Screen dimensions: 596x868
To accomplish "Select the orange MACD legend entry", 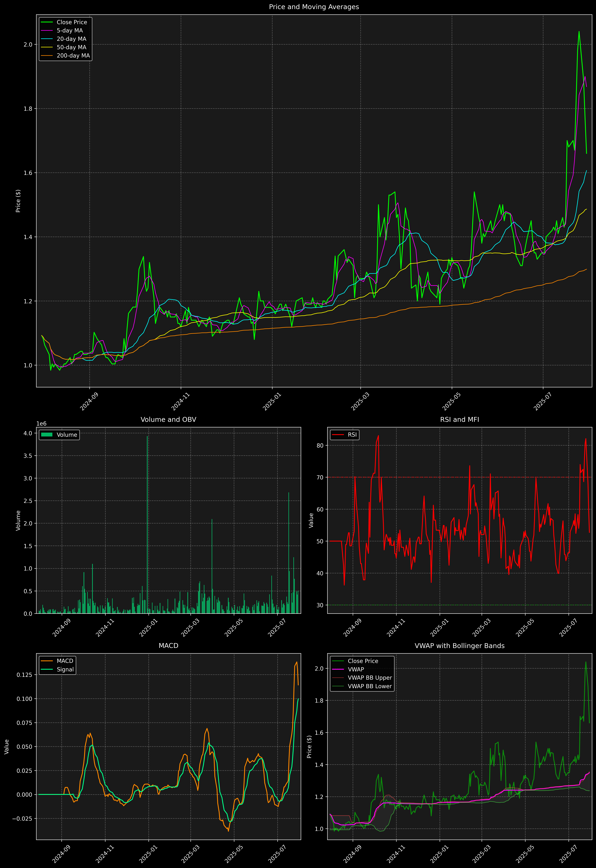I will 57,661.
